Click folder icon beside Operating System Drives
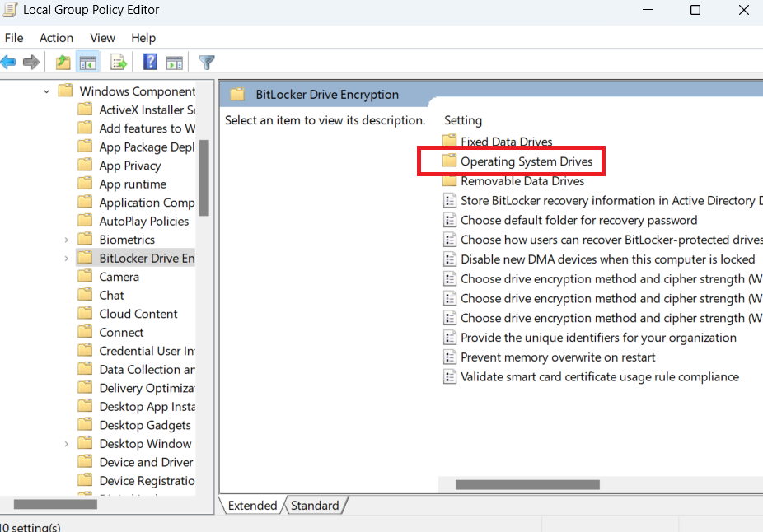Screen dimensions: 763x532 click(x=449, y=161)
